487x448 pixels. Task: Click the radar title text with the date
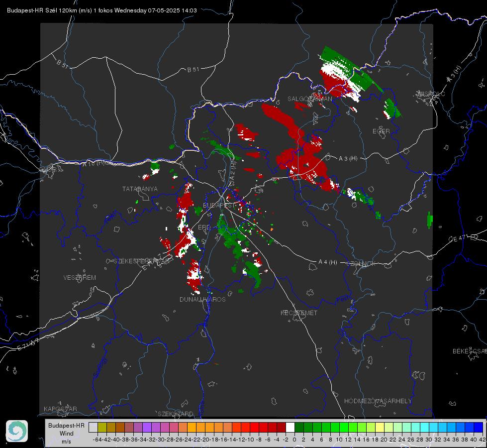pos(102,10)
